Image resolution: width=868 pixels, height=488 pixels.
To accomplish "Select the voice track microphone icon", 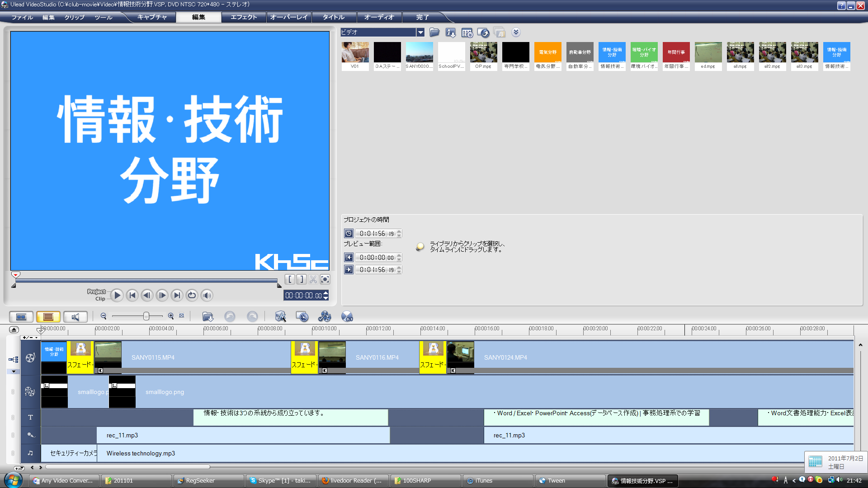I will [30, 435].
